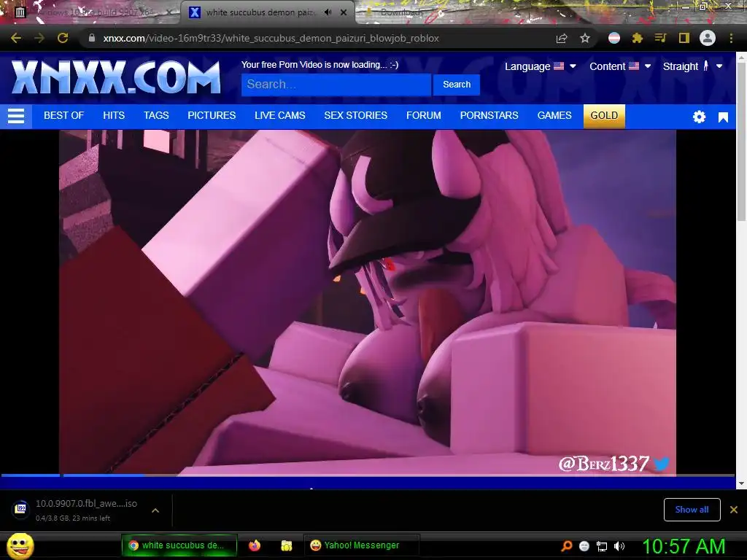Open the PORNSTARS menu item
This screenshot has height=560, width=747.
pyautogui.click(x=489, y=116)
